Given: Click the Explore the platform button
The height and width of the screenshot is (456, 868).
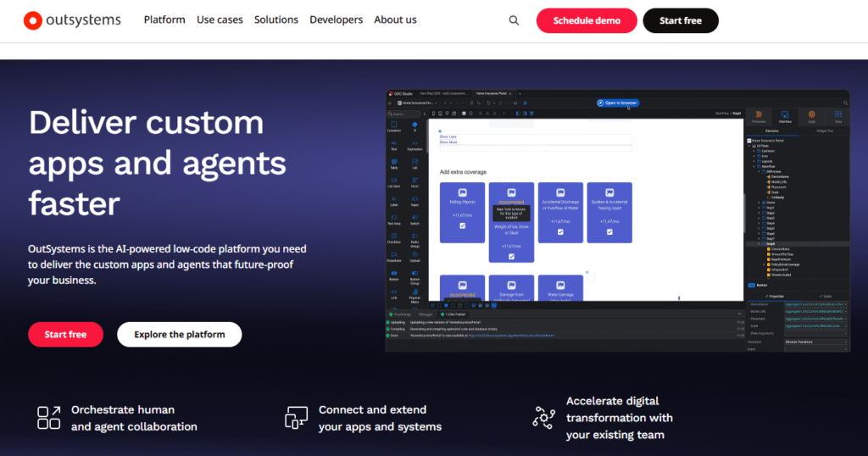Looking at the screenshot, I should click(180, 334).
